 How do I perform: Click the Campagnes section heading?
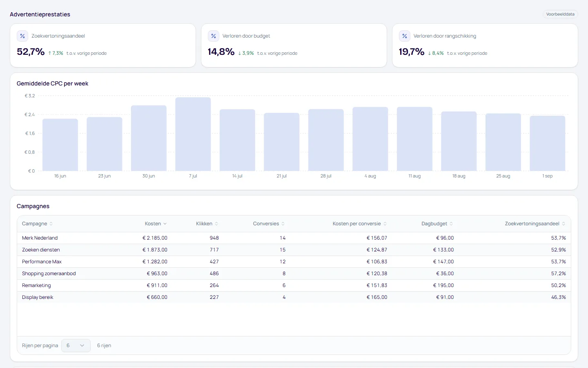(33, 206)
